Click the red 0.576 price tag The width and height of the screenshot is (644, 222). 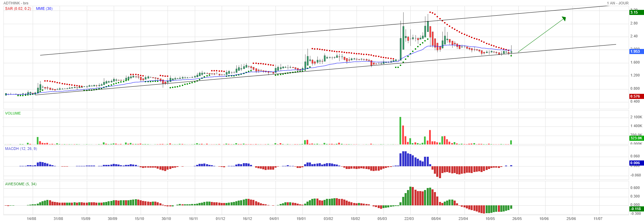tap(637, 96)
